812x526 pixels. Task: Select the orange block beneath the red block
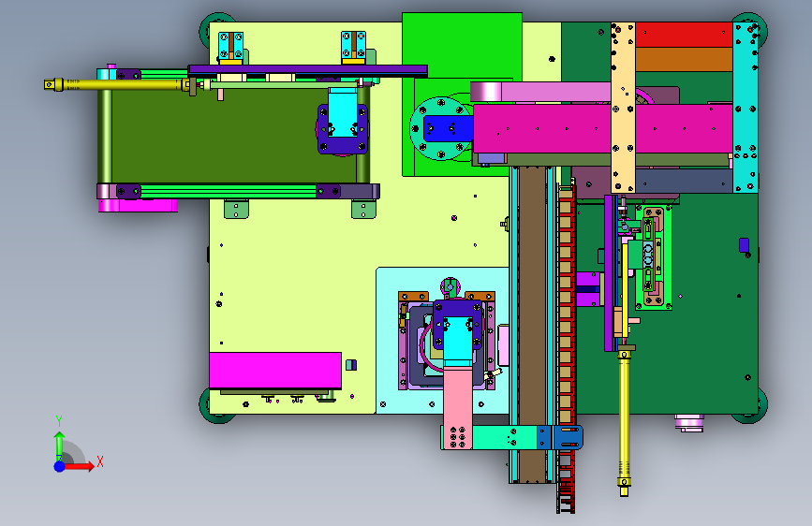684,60
